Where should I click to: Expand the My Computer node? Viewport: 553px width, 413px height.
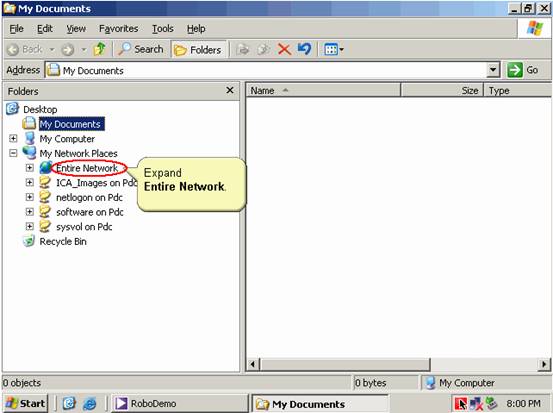[13, 138]
